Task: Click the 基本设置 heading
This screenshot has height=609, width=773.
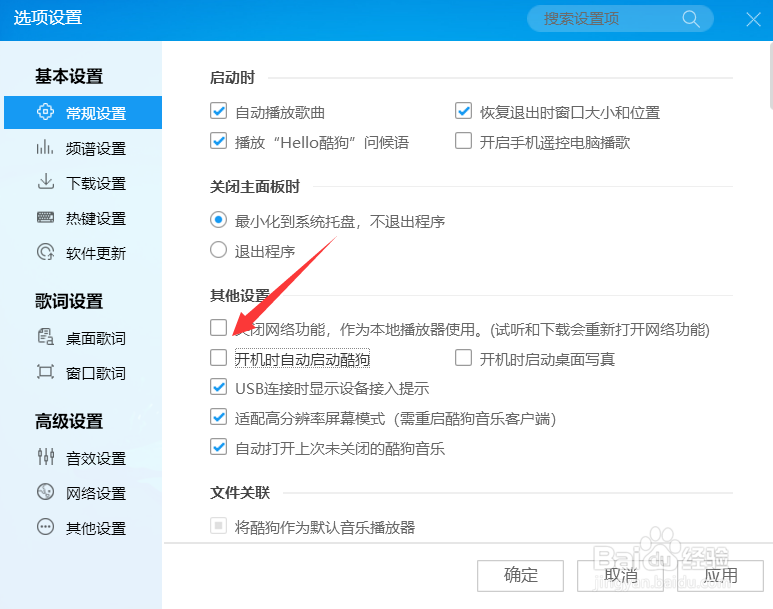Action: (x=69, y=76)
